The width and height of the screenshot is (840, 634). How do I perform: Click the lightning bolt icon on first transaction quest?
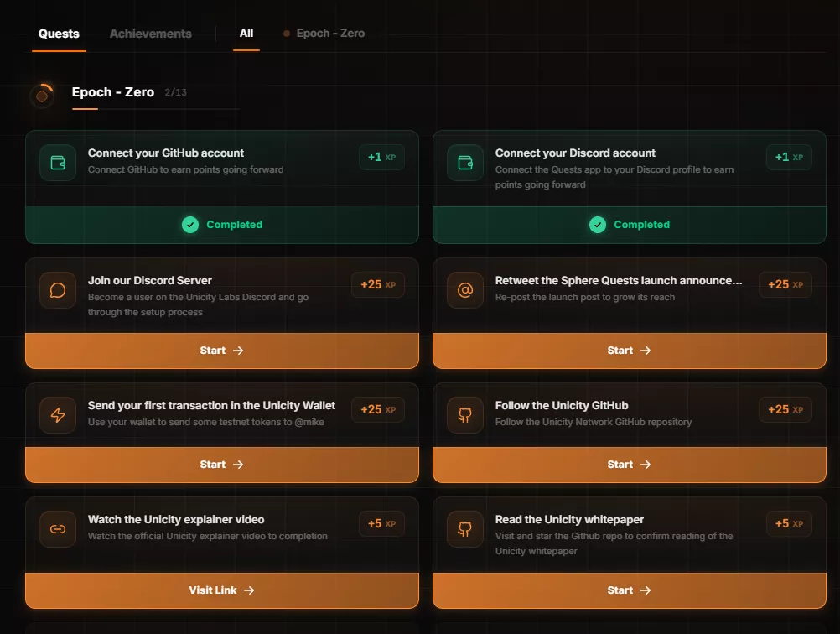pos(58,415)
